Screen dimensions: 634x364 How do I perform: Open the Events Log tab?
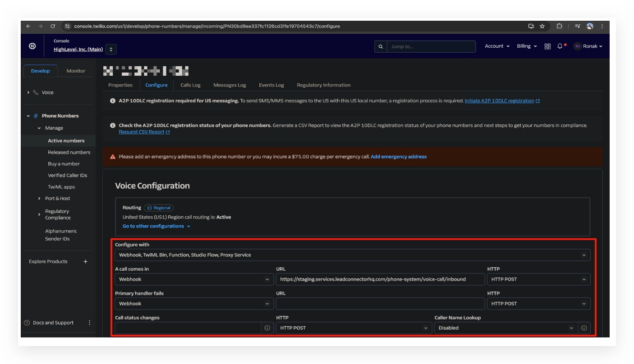tap(271, 85)
